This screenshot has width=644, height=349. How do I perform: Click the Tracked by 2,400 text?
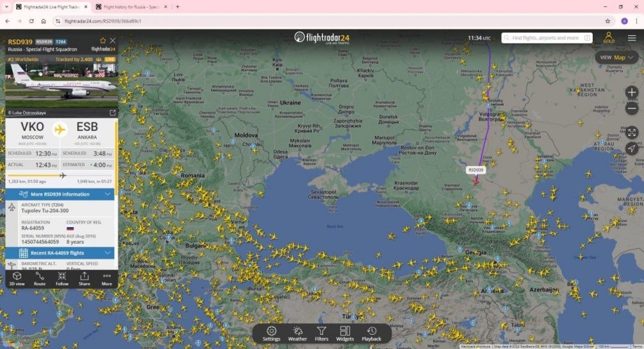coord(74,60)
